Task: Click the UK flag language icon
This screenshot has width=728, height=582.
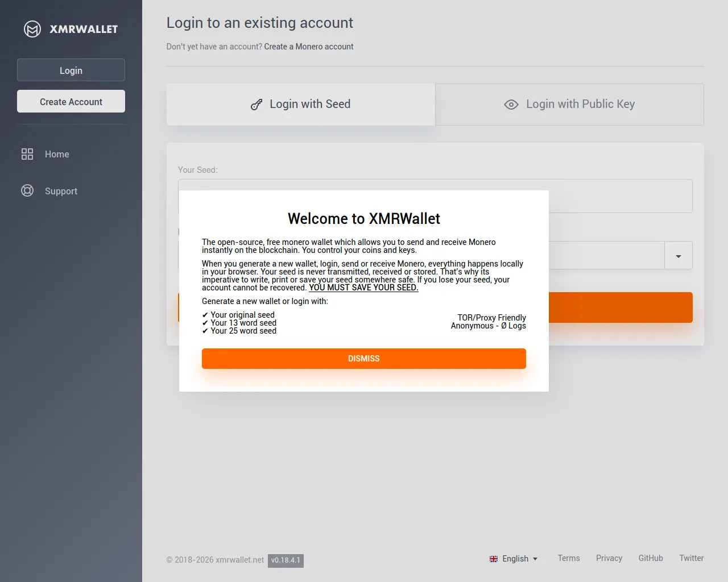Action: [x=494, y=559]
